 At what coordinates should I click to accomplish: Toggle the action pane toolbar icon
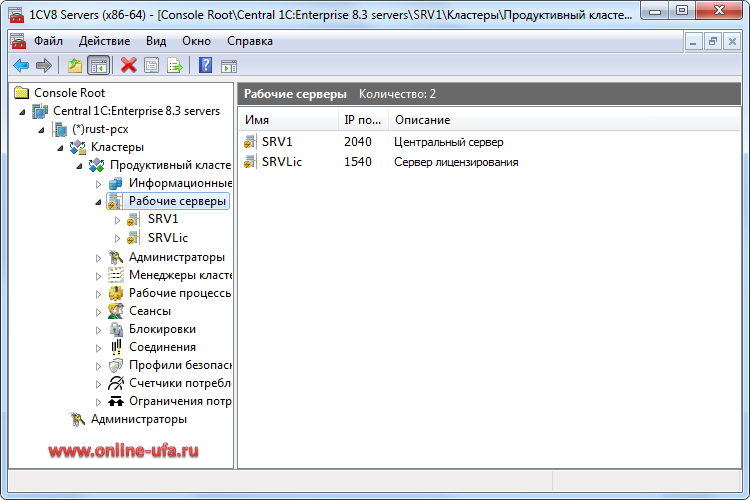(229, 66)
